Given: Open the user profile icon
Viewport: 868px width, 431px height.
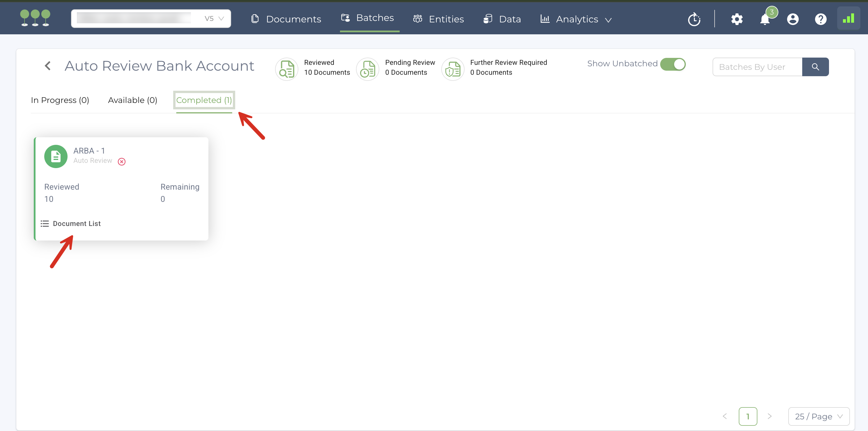Looking at the screenshot, I should pos(793,19).
